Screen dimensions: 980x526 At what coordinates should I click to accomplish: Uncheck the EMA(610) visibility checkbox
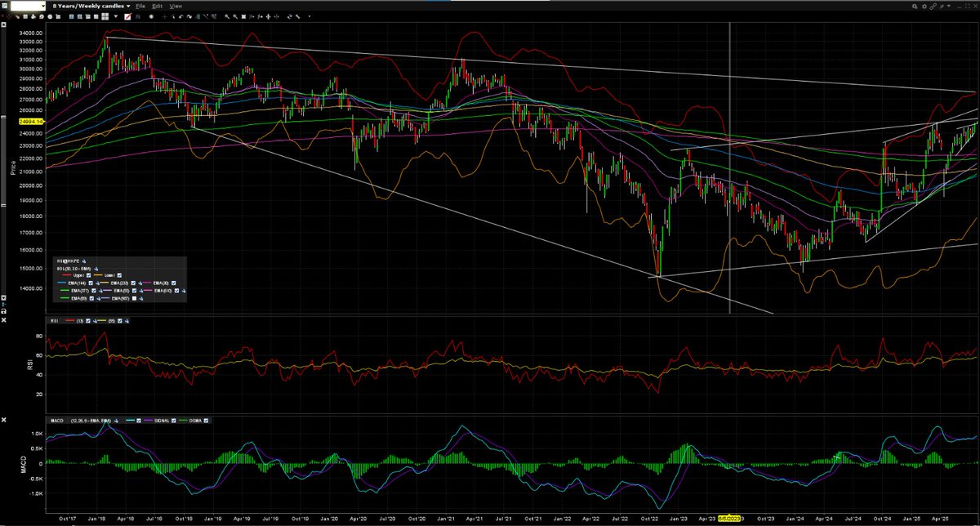click(x=176, y=291)
